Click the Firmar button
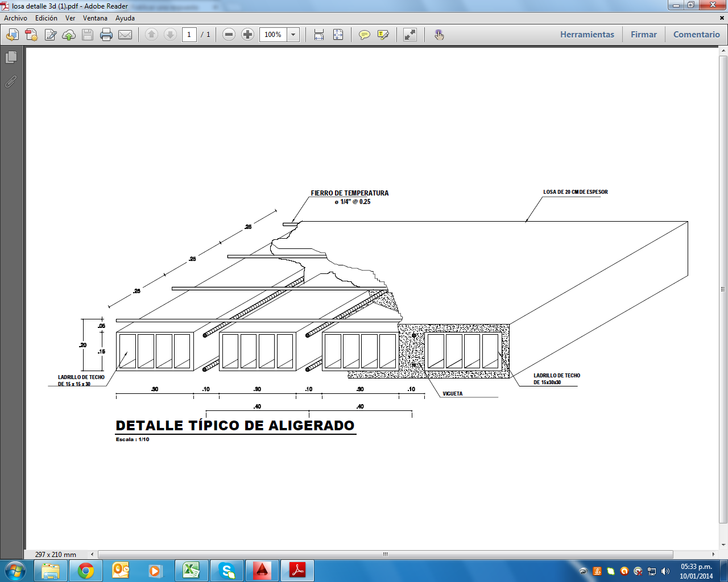Viewport: 728px width, 582px height. 643,35
